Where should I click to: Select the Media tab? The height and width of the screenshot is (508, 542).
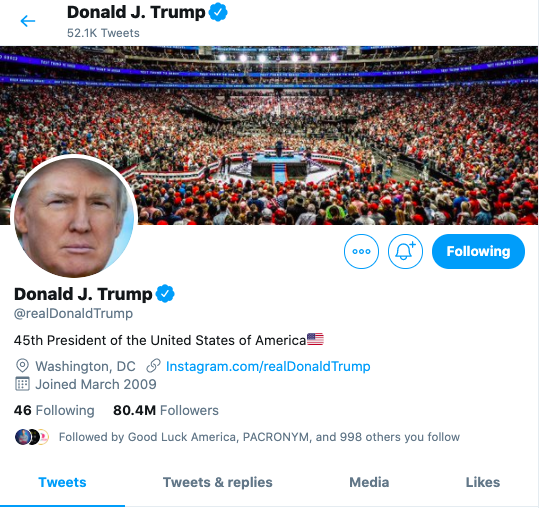coord(369,482)
